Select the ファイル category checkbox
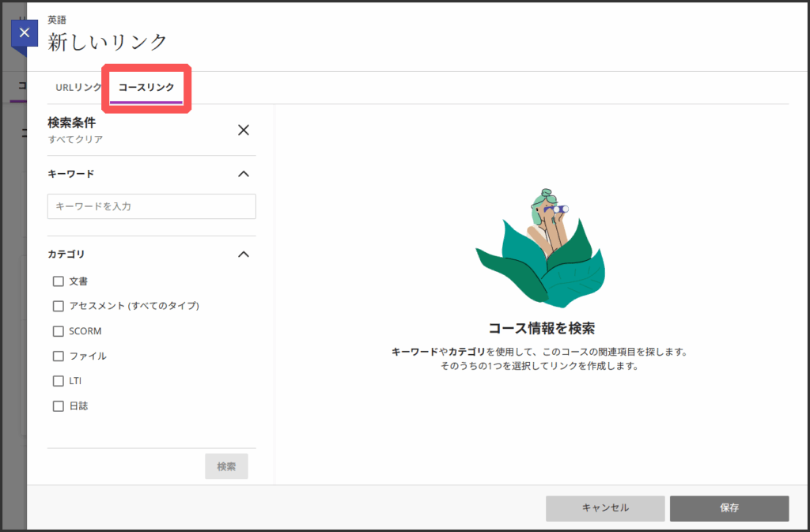 tap(58, 357)
